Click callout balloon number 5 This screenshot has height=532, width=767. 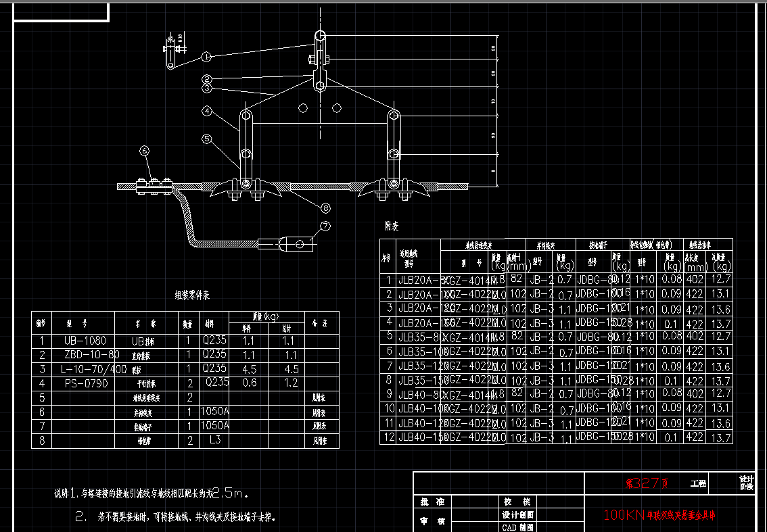pos(206,139)
